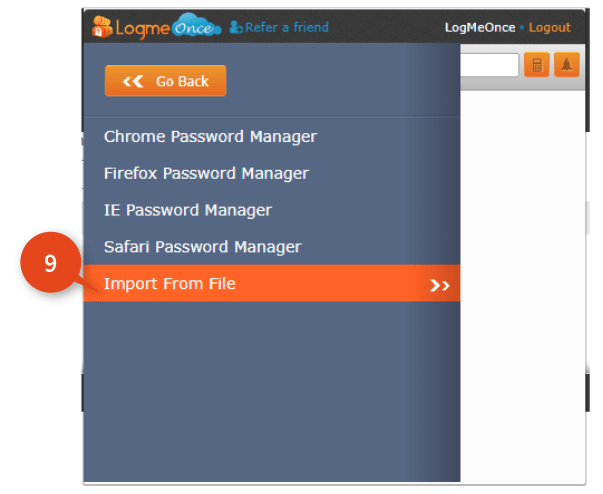Focus the search field beside calculator
Image resolution: width=603 pixels, height=494 pixels.
click(x=490, y=65)
